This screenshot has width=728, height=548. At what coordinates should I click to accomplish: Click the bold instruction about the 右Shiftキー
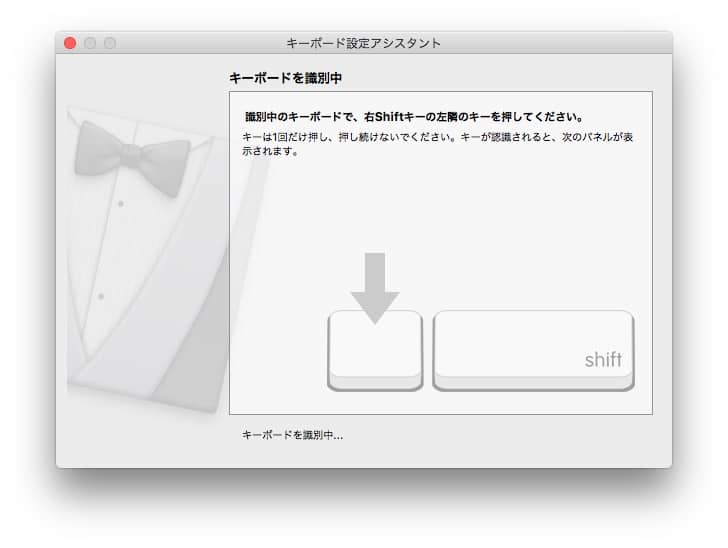click(x=414, y=117)
